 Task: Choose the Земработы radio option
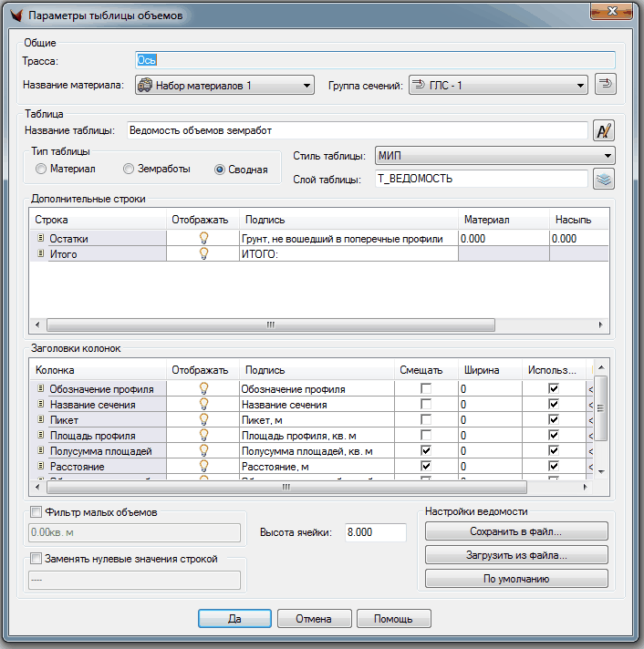(130, 170)
